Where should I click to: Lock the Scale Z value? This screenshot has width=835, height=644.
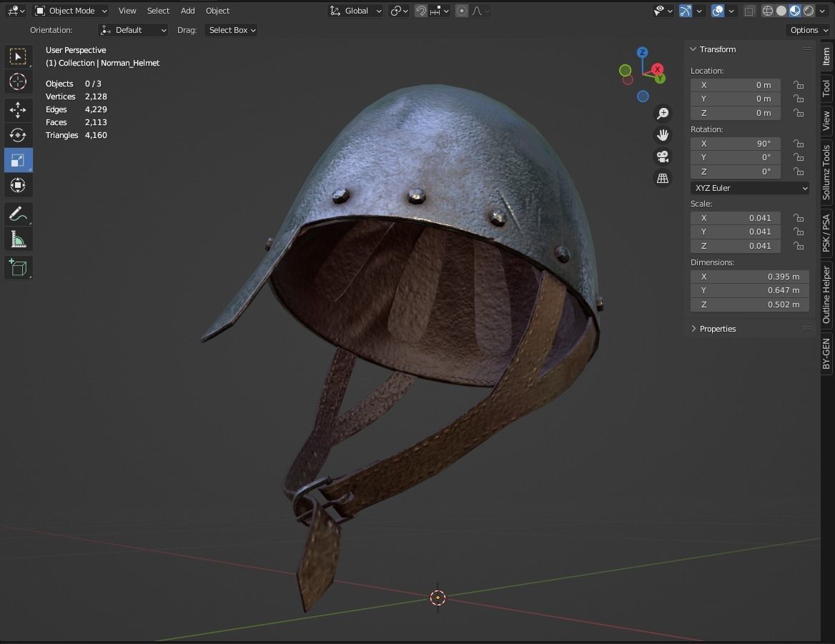(799, 245)
